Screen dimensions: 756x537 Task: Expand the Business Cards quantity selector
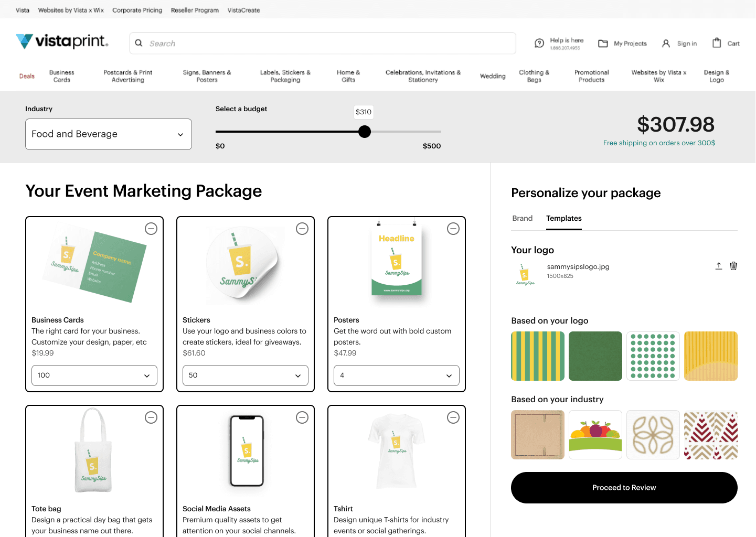pos(94,375)
